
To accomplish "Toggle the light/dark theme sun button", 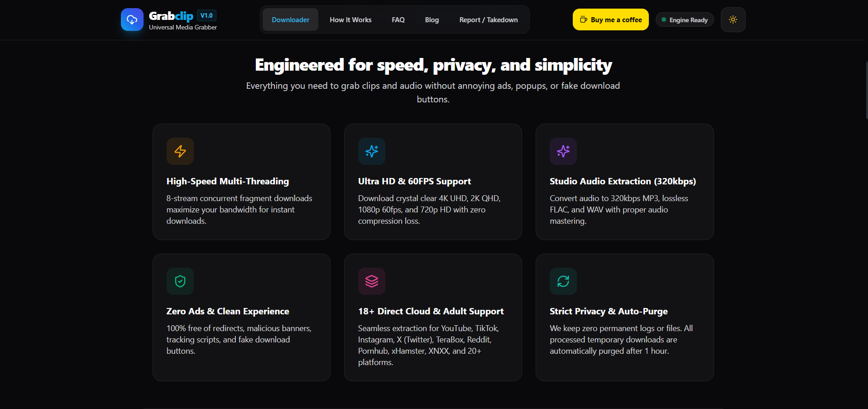I will pos(733,19).
